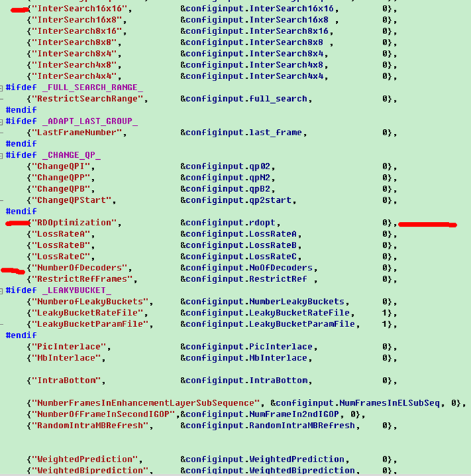Click the 1 value on the LeakyBucketParamFile row

[384, 324]
